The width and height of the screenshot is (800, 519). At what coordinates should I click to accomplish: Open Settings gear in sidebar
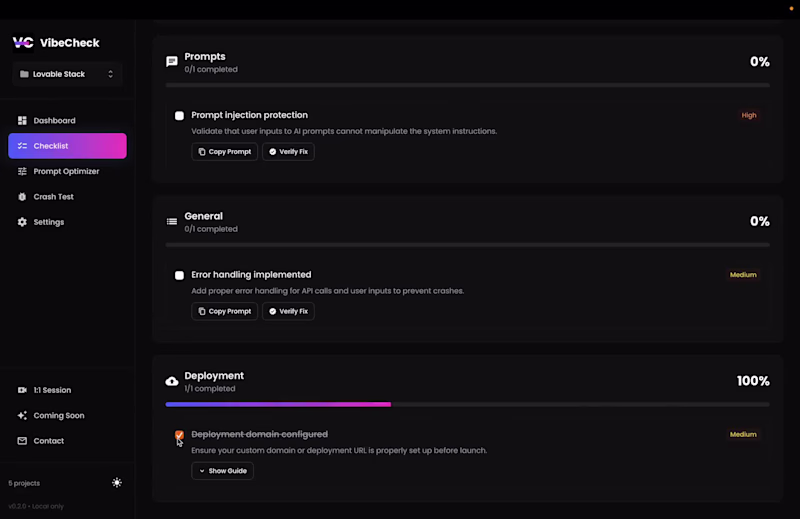click(x=23, y=222)
